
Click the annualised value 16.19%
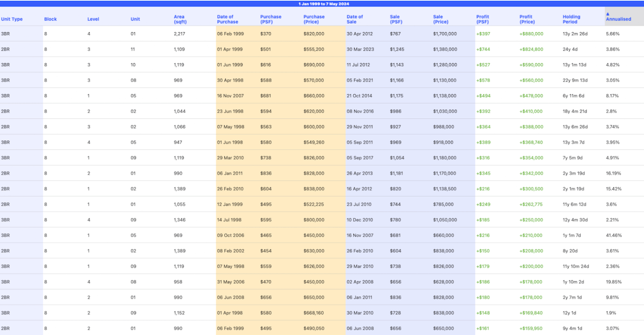(614, 173)
